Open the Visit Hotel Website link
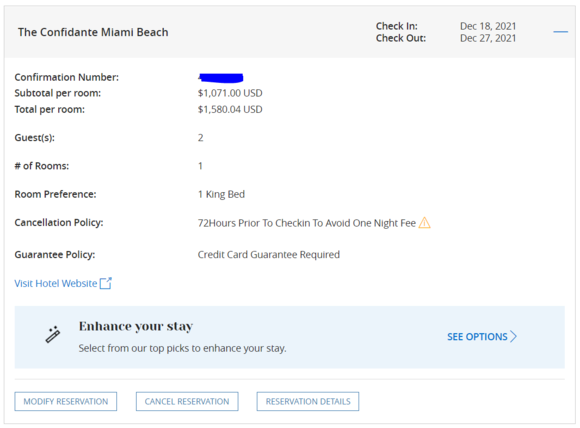This screenshot has height=428, width=580. [x=55, y=283]
